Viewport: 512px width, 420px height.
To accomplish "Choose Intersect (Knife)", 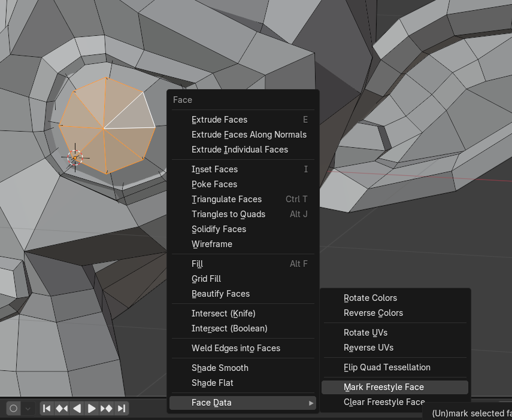I will pyautogui.click(x=243, y=314).
